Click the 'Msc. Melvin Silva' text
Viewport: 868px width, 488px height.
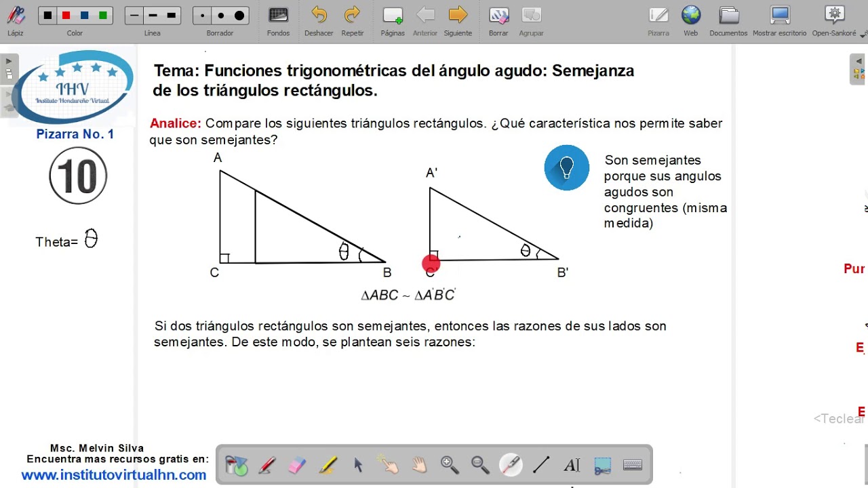97,448
